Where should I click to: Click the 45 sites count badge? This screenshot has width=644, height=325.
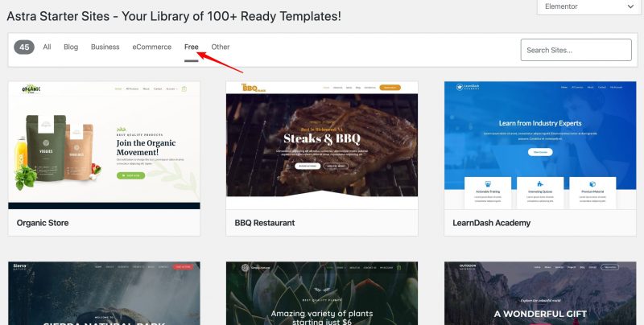(24, 47)
